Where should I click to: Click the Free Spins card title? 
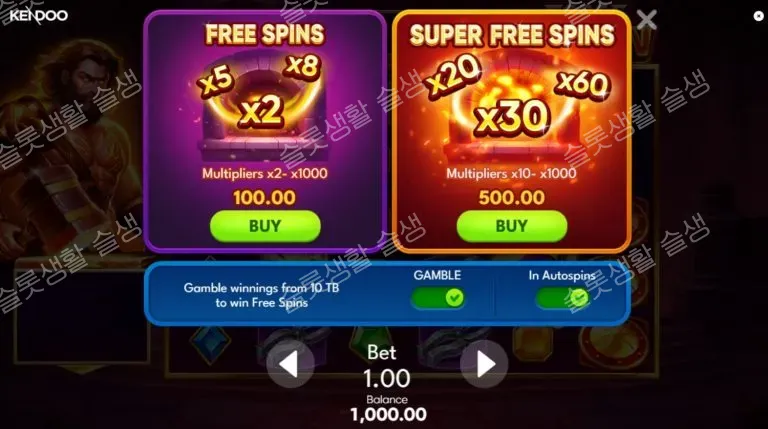[x=264, y=35]
